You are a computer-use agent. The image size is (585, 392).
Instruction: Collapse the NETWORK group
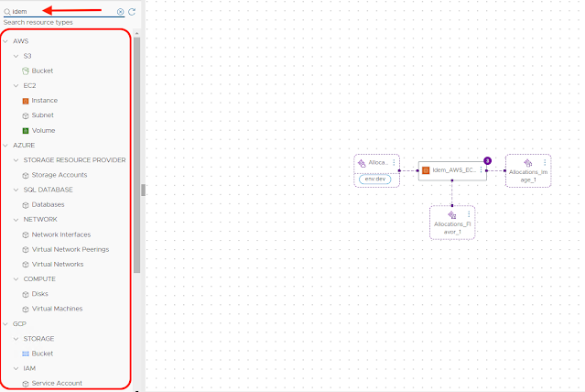tap(16, 220)
